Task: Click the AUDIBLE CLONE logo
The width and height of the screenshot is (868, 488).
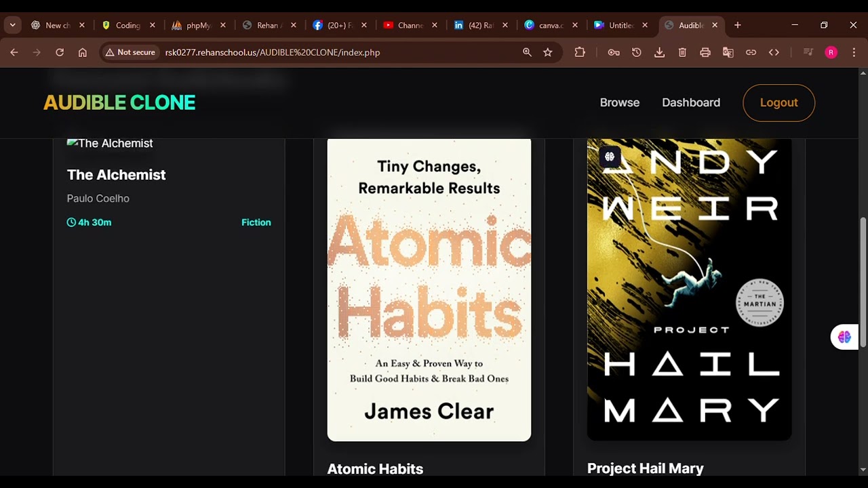Action: pos(119,102)
